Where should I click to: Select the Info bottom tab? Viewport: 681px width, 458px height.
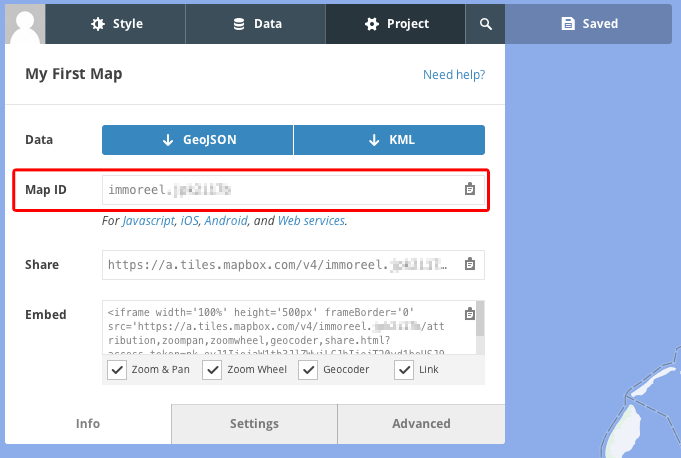(88, 424)
